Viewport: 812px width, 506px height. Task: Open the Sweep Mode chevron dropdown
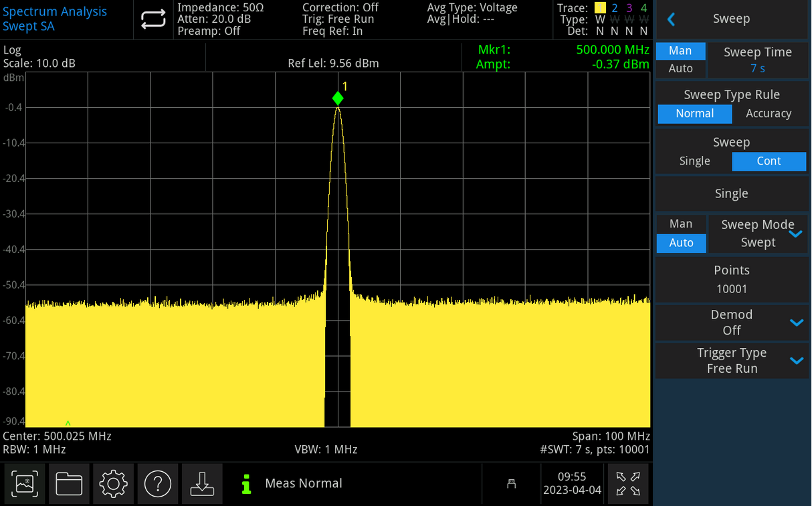point(796,234)
